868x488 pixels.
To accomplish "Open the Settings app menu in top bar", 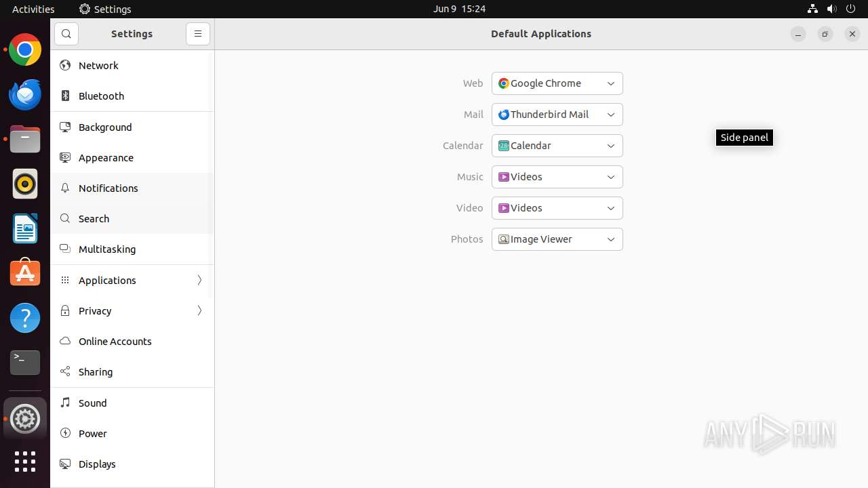I will point(105,9).
